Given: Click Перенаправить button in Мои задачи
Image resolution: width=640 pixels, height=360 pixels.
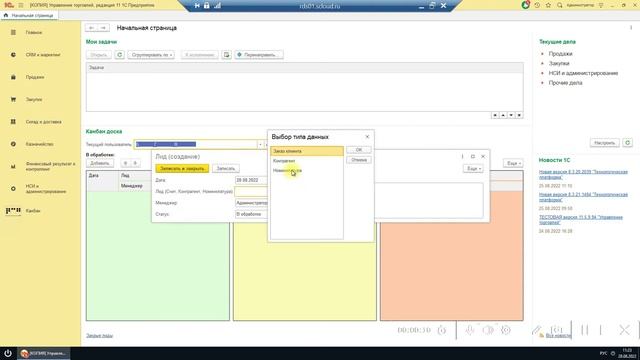Looking at the screenshot, I should (259, 54).
